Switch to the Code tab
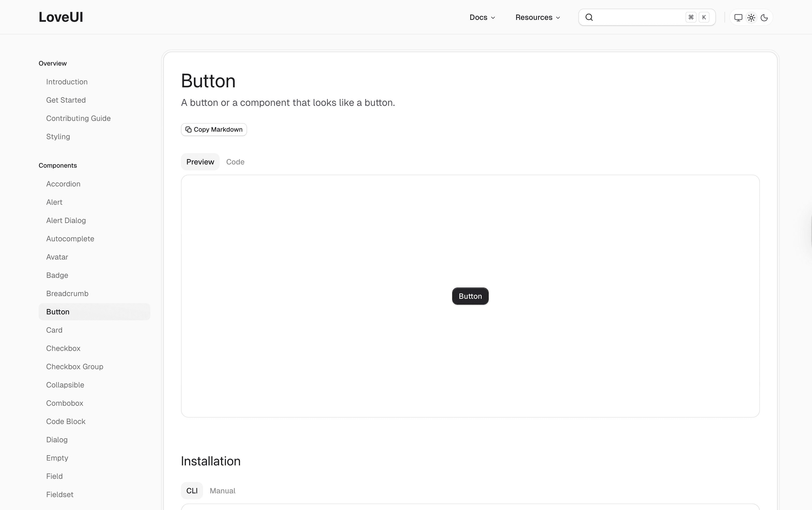Viewport: 812px width, 510px height. pyautogui.click(x=235, y=161)
